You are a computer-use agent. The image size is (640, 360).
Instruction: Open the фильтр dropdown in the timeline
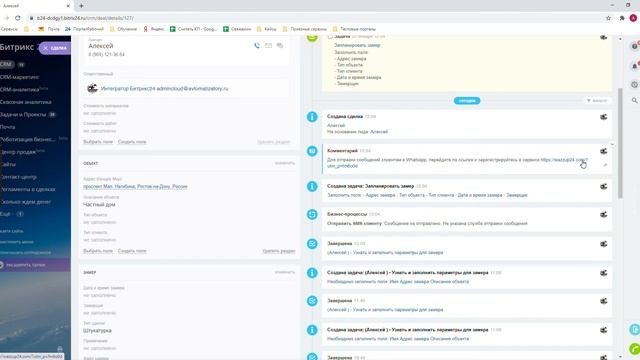(x=597, y=100)
